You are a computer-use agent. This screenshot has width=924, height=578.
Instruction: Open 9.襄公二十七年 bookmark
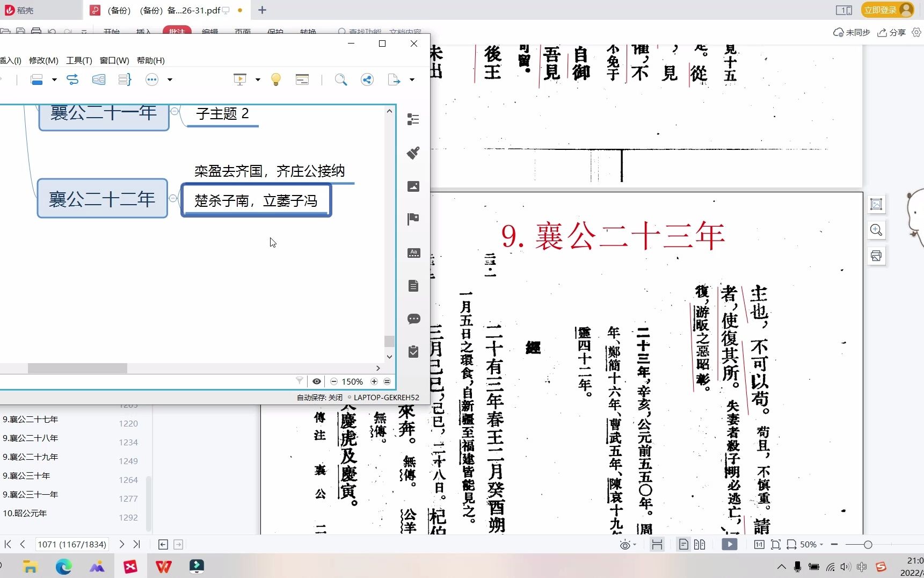(31, 419)
